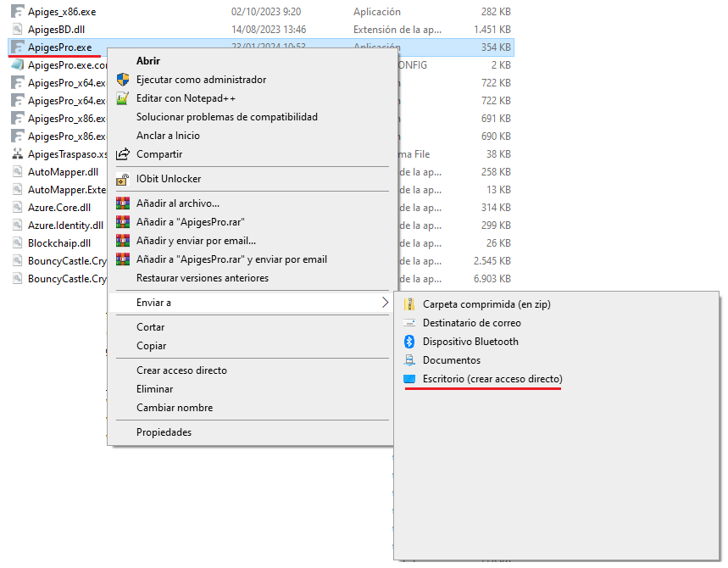The image size is (728, 568).
Task: Click WinRAR icon beside Añadir y enviar por email
Action: click(x=123, y=241)
